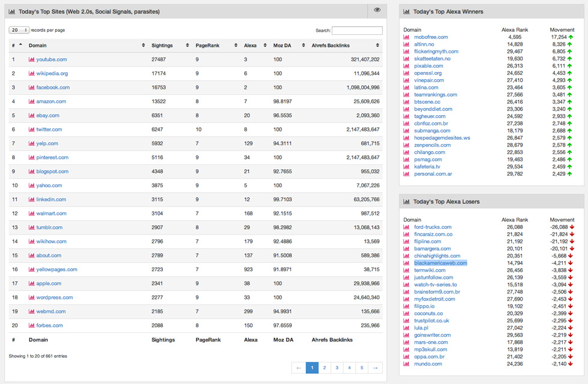Click the chart icon beside blogspot.com
Viewport: 588px width, 384px height.
(x=31, y=172)
